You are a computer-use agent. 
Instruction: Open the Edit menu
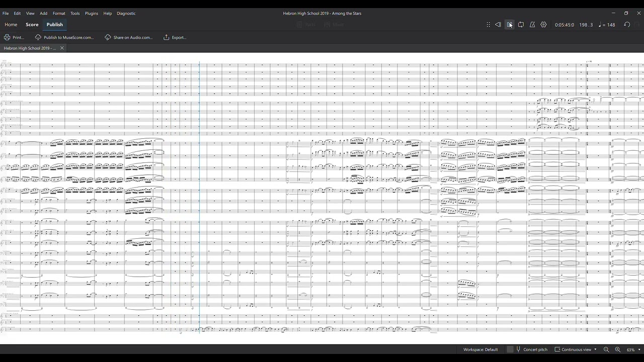coord(17,13)
